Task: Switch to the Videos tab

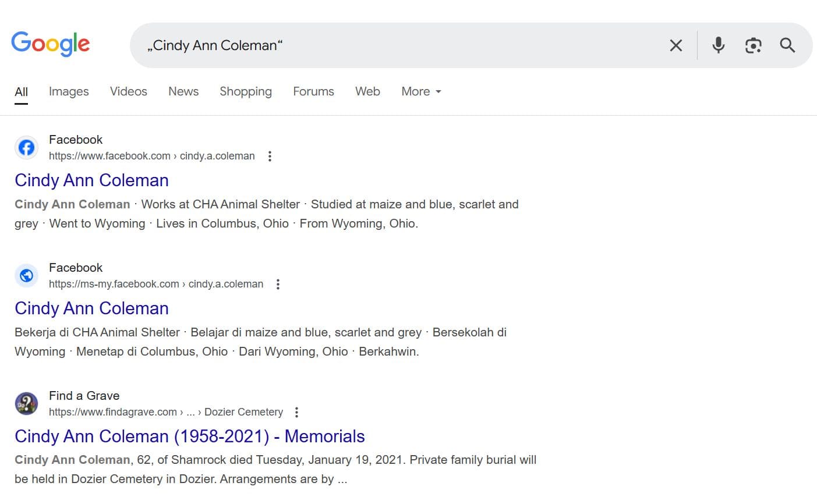Action: click(129, 91)
